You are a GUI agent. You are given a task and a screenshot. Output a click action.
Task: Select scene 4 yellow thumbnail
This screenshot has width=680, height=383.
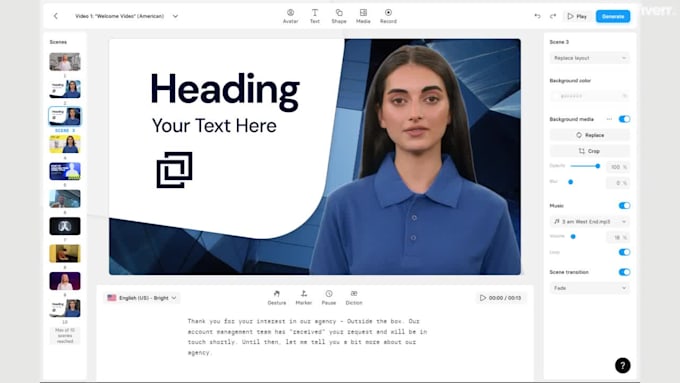(x=65, y=144)
